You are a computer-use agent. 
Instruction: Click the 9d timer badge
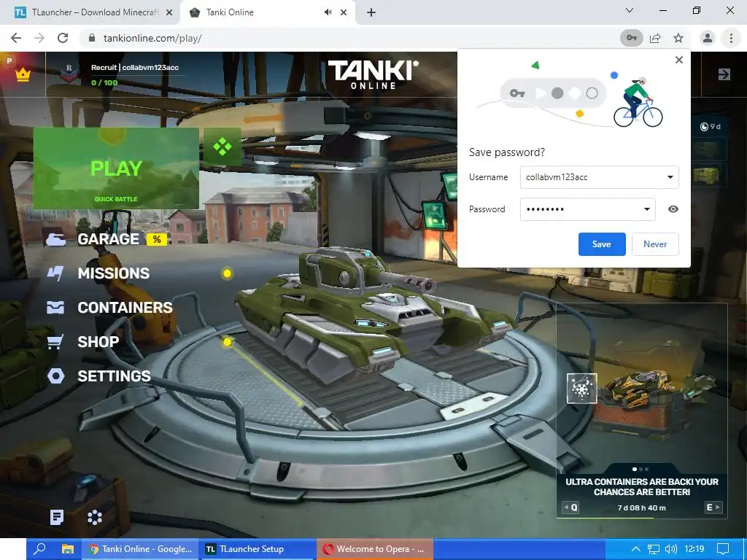711,127
